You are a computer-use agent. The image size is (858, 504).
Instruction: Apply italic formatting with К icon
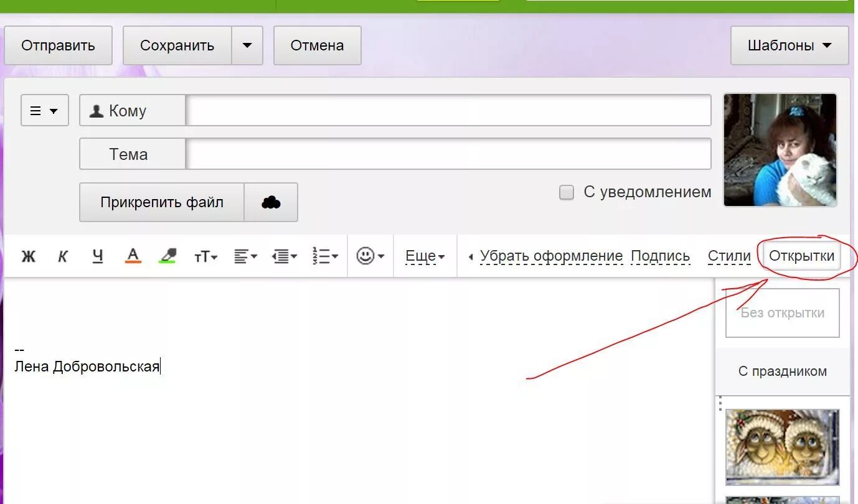62,256
